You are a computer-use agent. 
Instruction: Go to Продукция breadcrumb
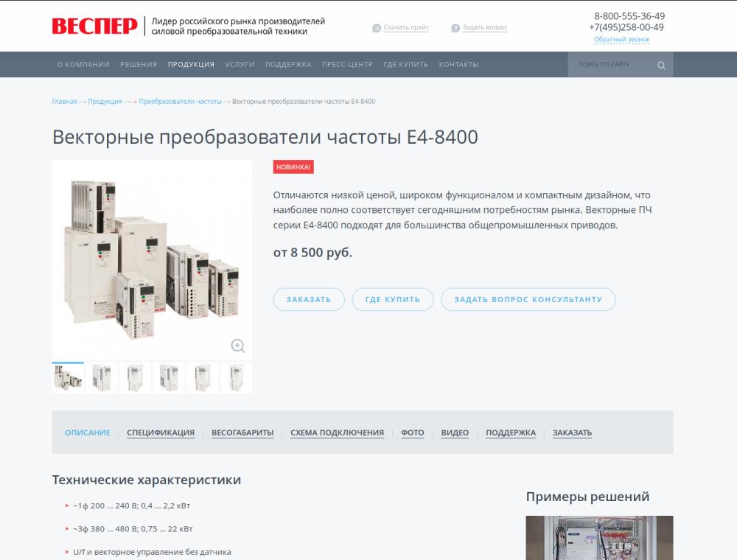click(105, 102)
